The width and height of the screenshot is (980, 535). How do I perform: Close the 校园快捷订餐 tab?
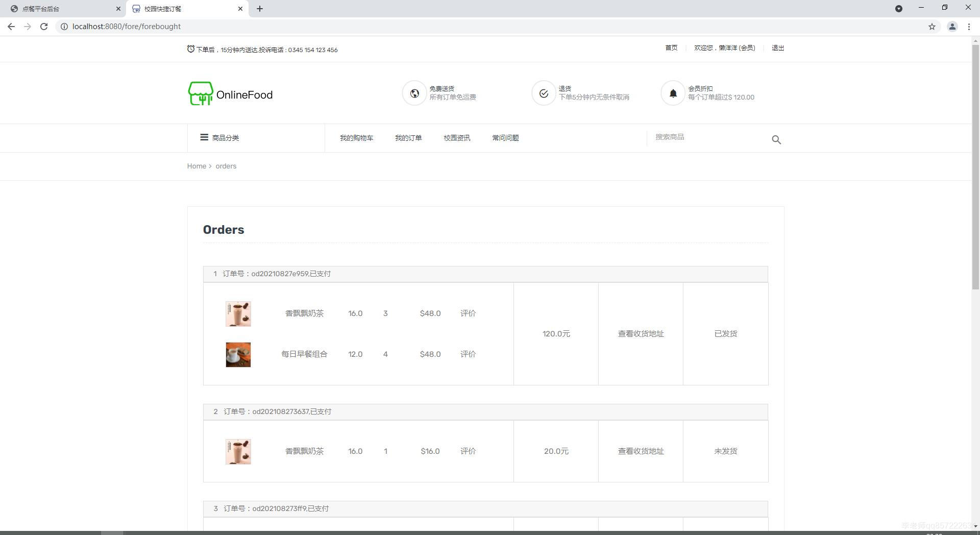240,9
